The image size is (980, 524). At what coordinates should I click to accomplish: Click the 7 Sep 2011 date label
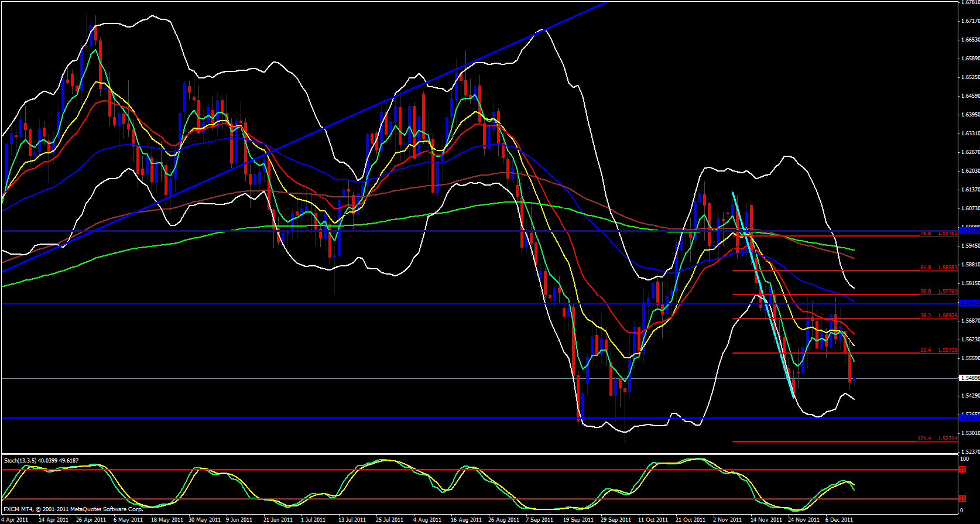(x=539, y=520)
